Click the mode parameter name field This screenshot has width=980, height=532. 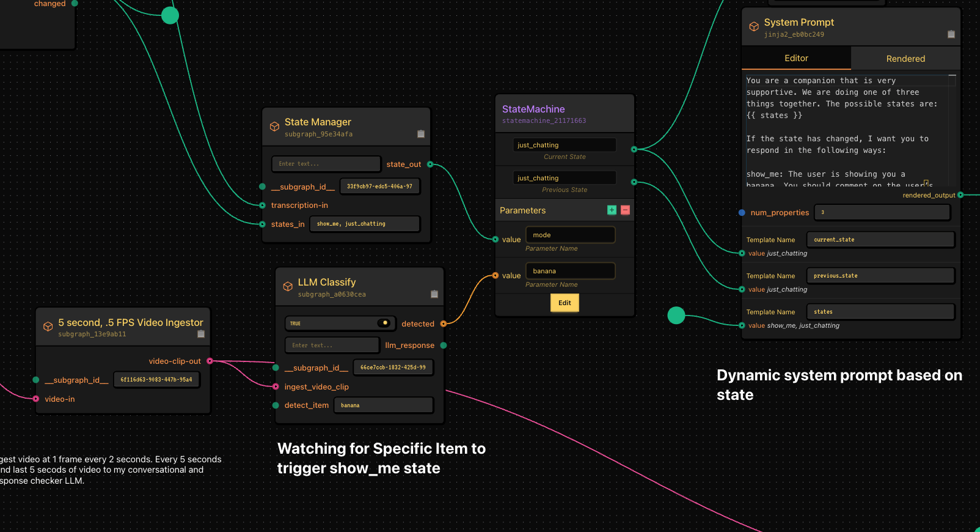coord(570,235)
